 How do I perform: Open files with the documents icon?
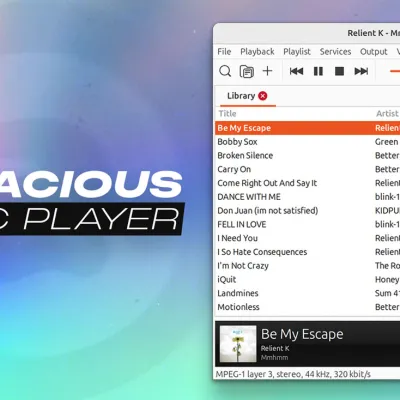click(247, 71)
